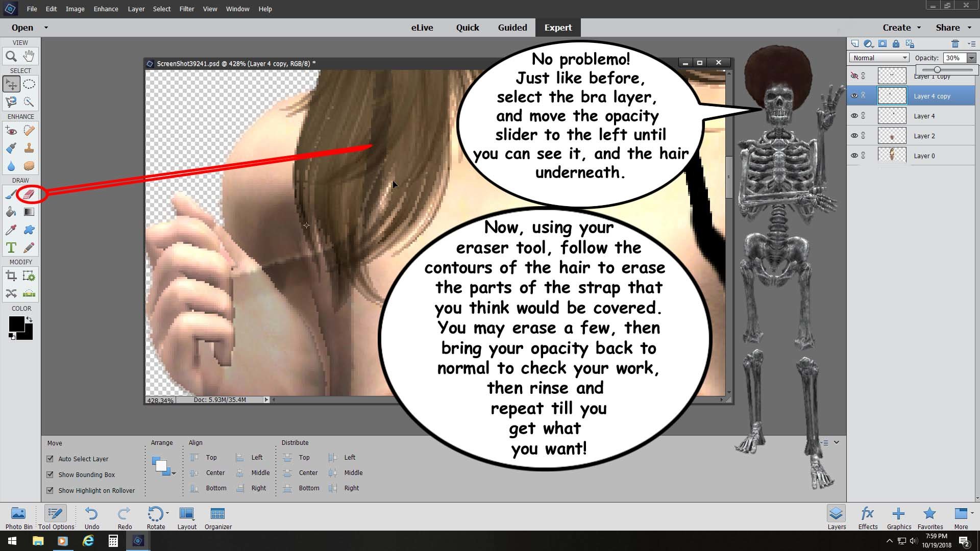Expand the Opacity value dropdown arrow

pyautogui.click(x=971, y=58)
